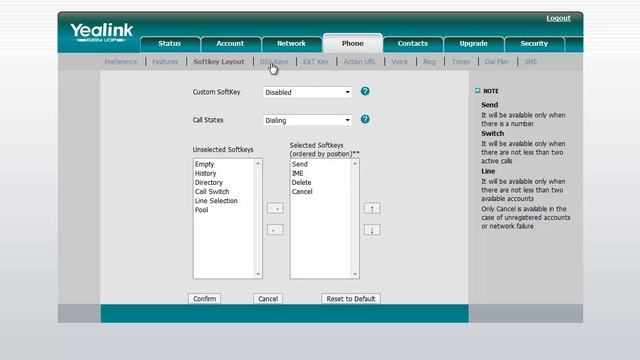Select the Softkey Layout submenu

pyautogui.click(x=219, y=62)
